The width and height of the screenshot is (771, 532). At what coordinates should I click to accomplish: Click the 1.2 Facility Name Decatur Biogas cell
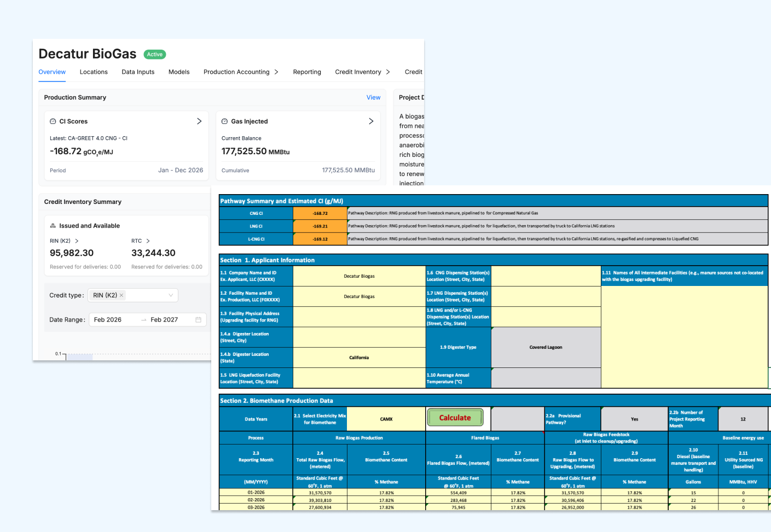(x=359, y=296)
